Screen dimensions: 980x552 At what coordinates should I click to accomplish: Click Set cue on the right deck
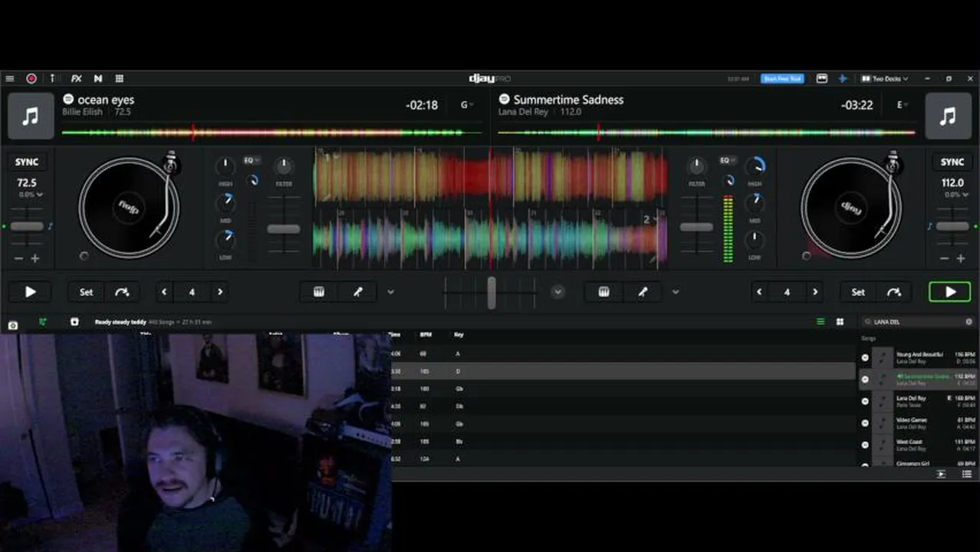858,292
